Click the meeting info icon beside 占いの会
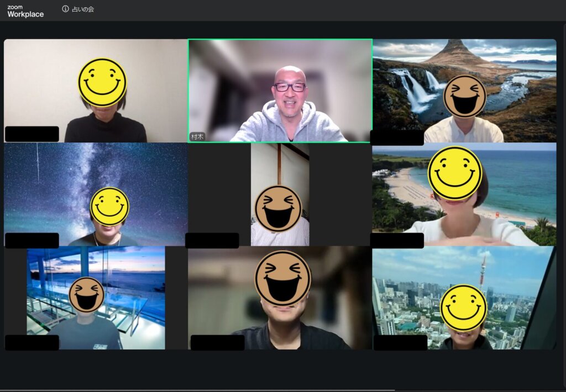Viewport: 566px width, 392px height. click(x=66, y=9)
